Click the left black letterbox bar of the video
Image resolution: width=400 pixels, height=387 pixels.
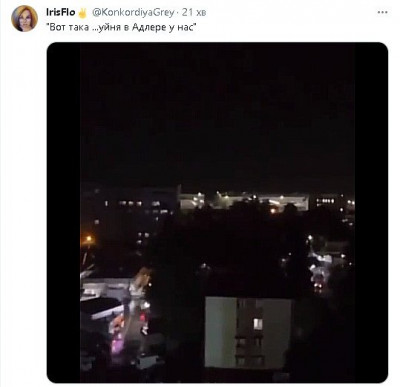pos(64,212)
